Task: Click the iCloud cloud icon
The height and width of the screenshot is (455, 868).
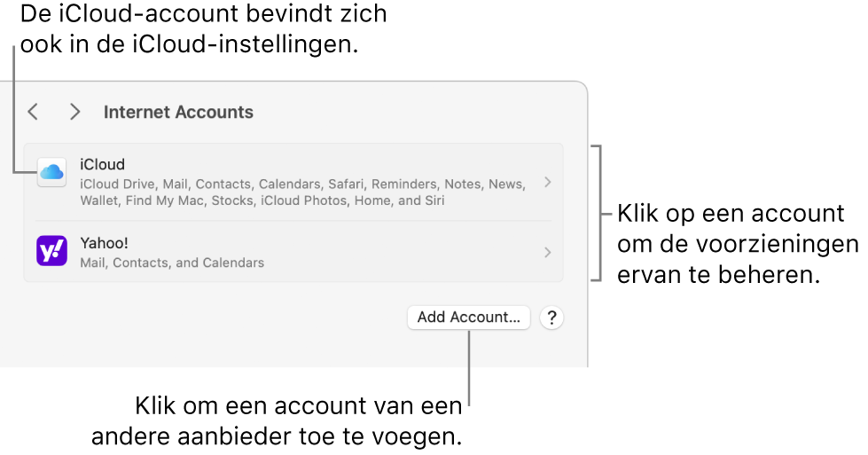Action: point(51,173)
